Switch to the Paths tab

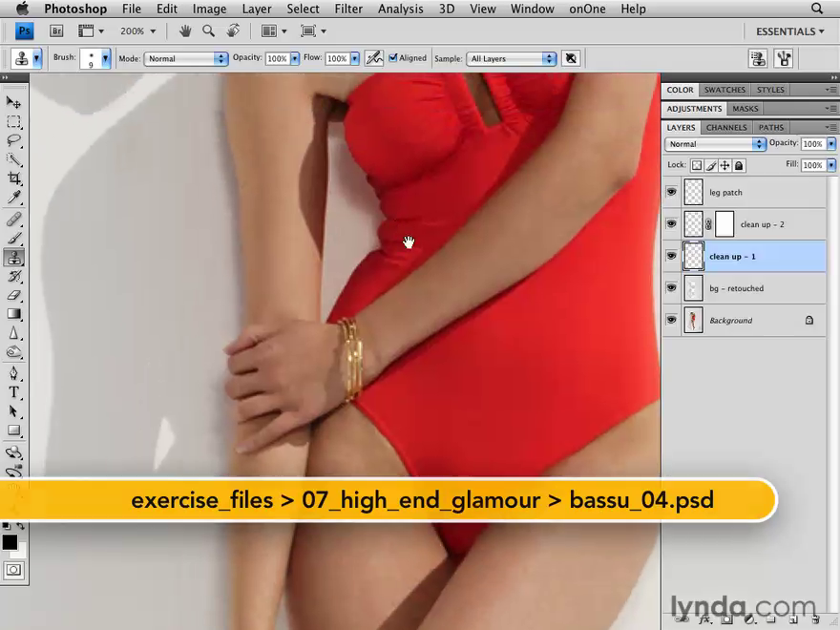tap(771, 127)
